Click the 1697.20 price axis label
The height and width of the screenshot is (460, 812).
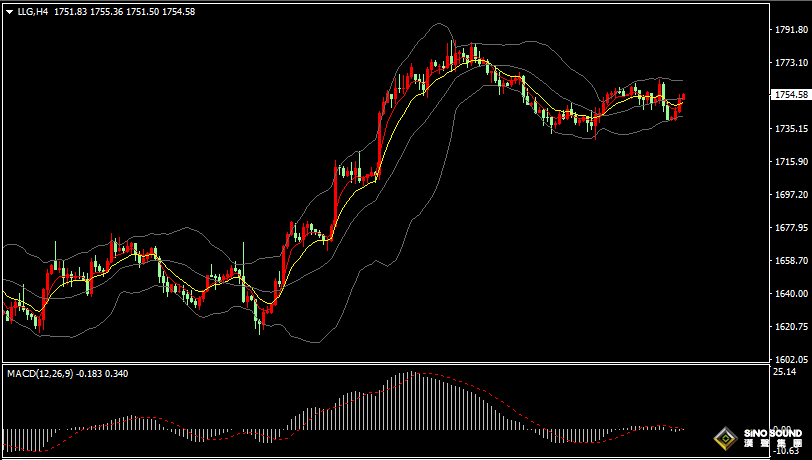point(790,195)
